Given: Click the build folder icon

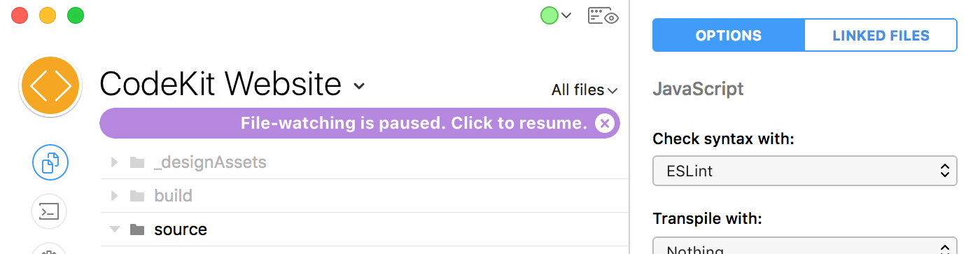Looking at the screenshot, I should point(137,196).
